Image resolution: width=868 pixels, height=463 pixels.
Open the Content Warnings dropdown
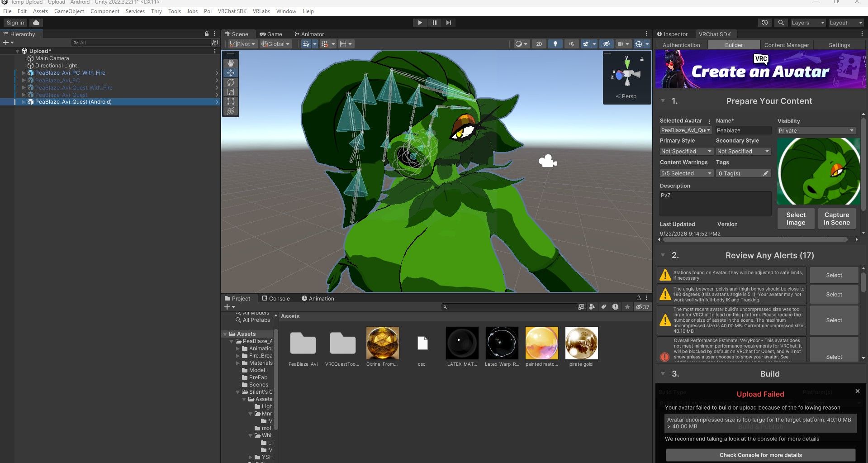coord(686,173)
